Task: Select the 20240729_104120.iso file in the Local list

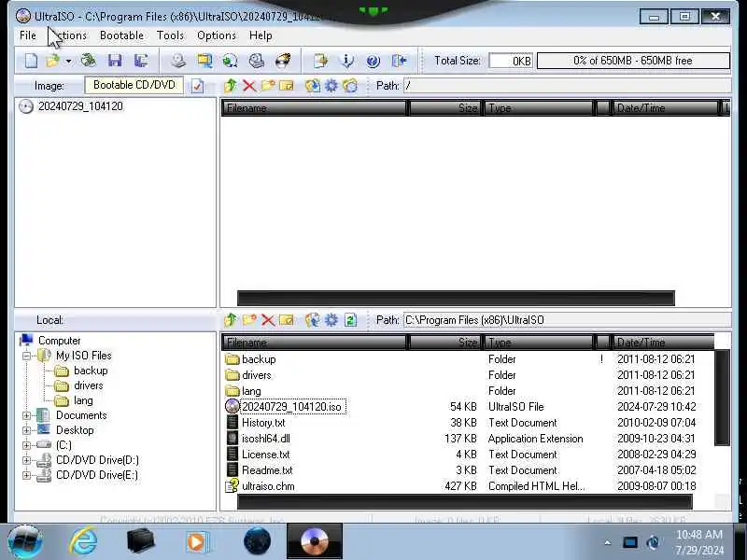Action: 291,407
